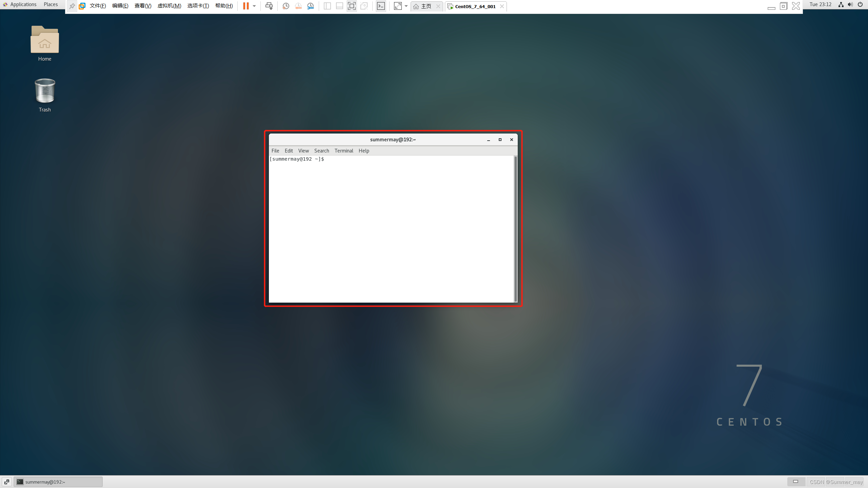The image size is (868, 488).
Task: Switch to the 主页 home tab
Action: click(x=426, y=6)
